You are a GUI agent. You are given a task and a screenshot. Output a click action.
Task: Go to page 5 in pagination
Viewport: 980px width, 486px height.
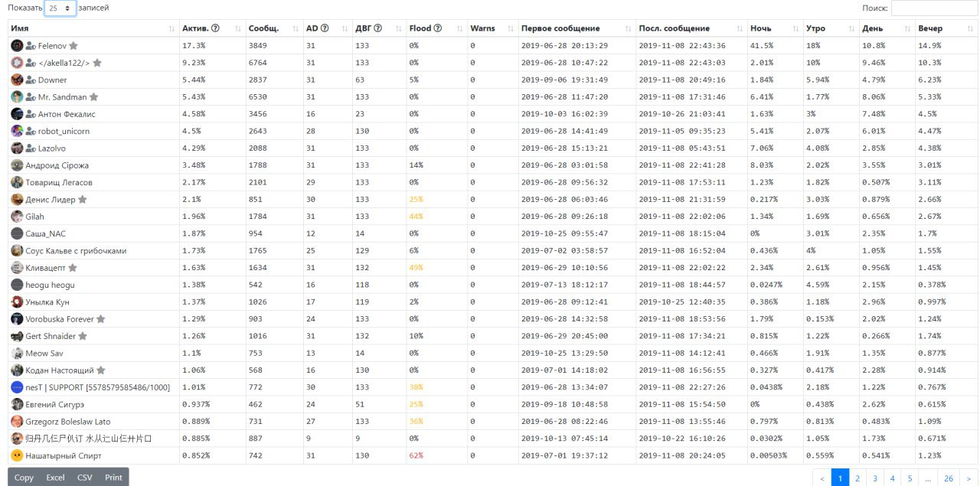click(x=910, y=478)
